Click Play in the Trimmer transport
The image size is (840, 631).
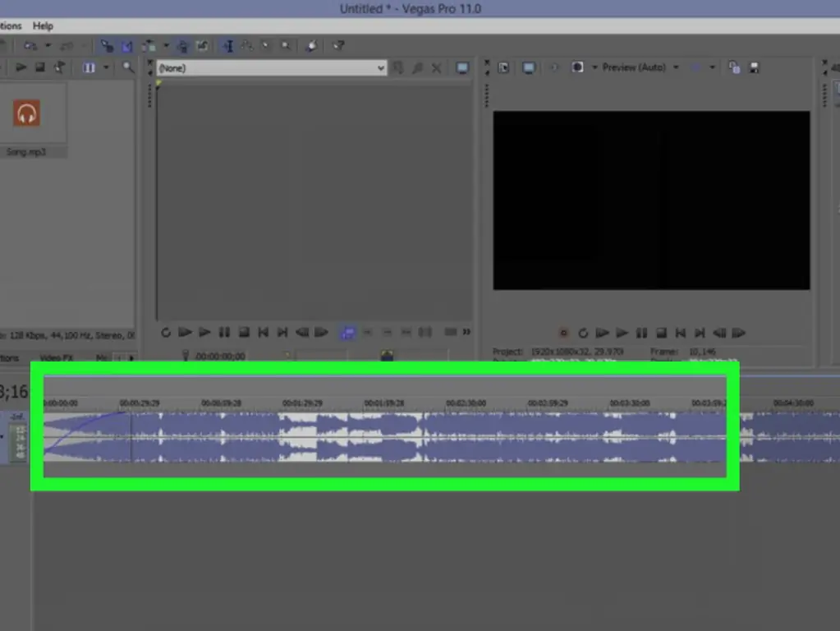[204, 333]
